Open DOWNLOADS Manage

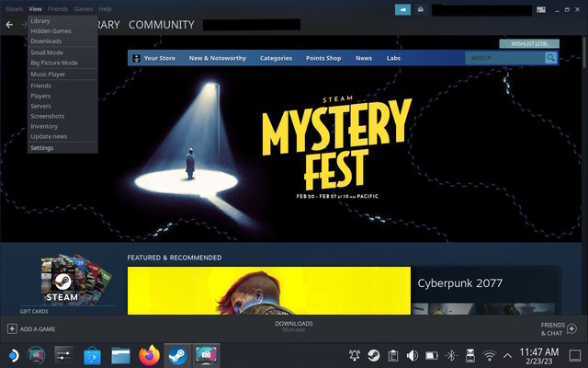tap(294, 327)
